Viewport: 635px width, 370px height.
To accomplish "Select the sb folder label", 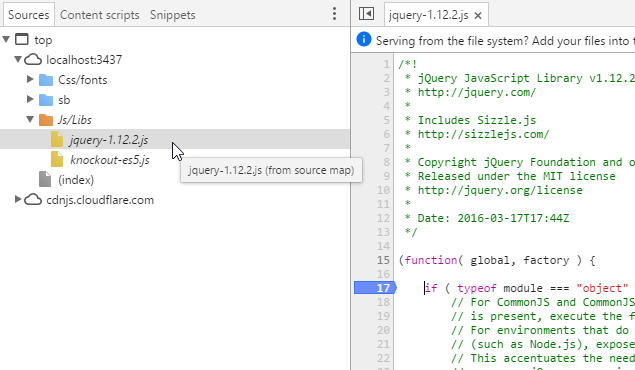I will point(64,100).
